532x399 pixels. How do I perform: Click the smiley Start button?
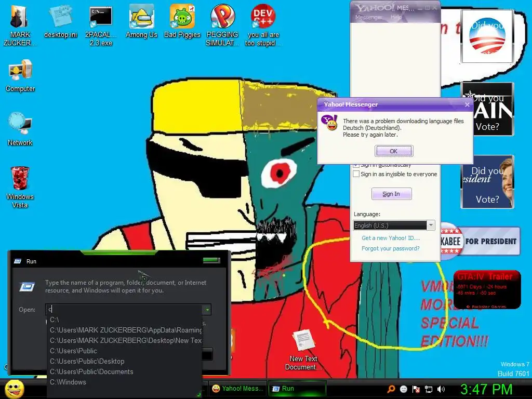(x=15, y=389)
